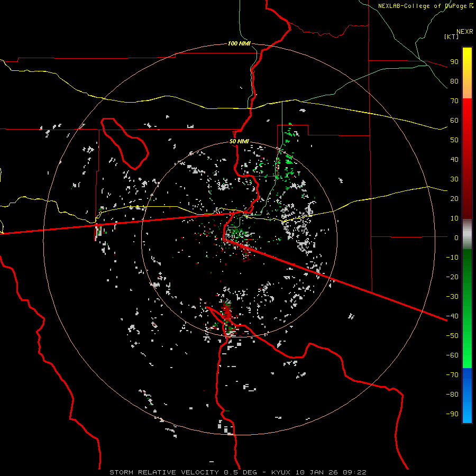Click the 90 value on velocity scale

(x=454, y=62)
